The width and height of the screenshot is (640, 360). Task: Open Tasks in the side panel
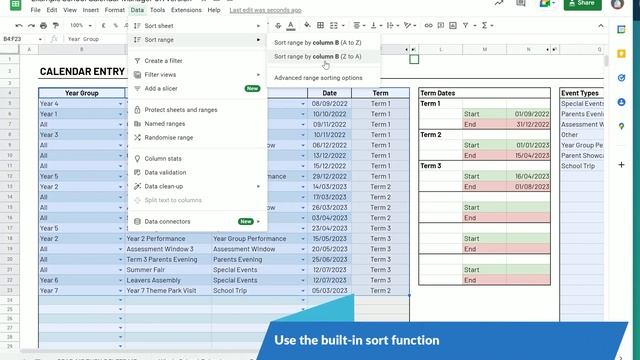621,78
